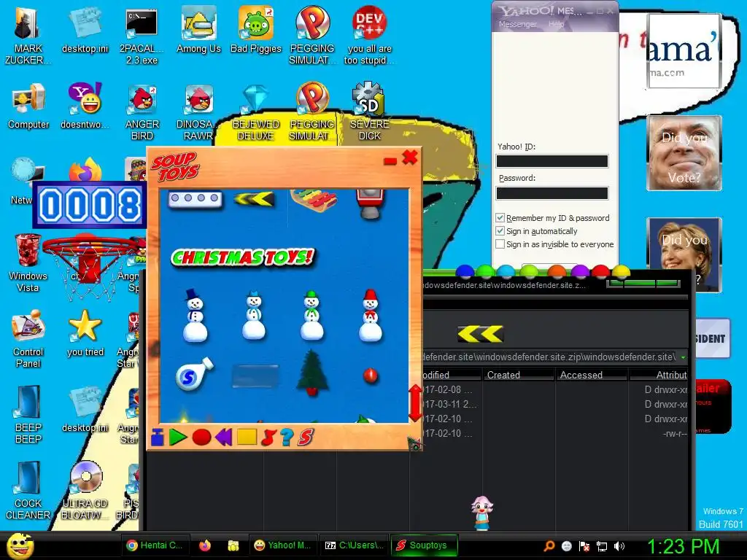Click the file manager address path field
747x560 pixels.
click(x=550, y=357)
